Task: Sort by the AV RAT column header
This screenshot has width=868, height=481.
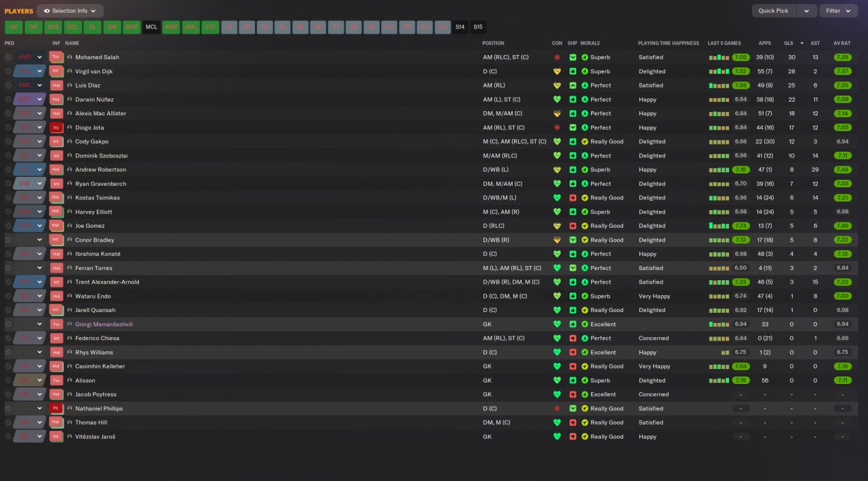Action: (842, 43)
